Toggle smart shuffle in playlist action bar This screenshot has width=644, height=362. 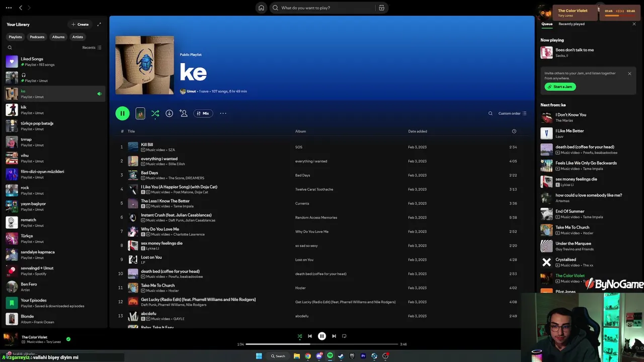click(155, 114)
